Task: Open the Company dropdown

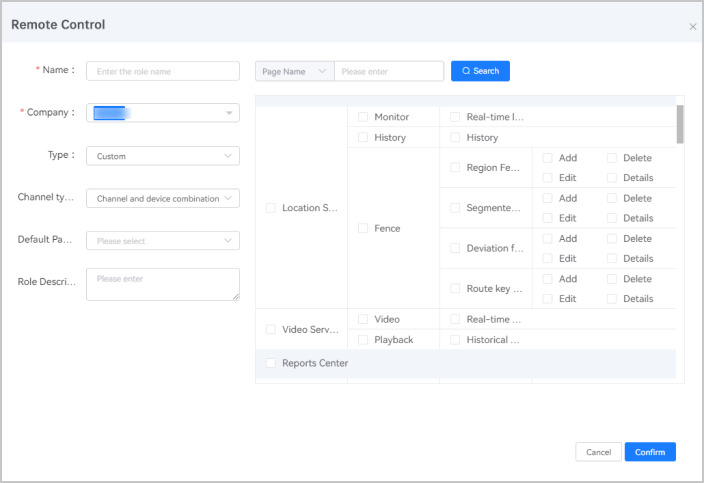Action: [x=163, y=113]
